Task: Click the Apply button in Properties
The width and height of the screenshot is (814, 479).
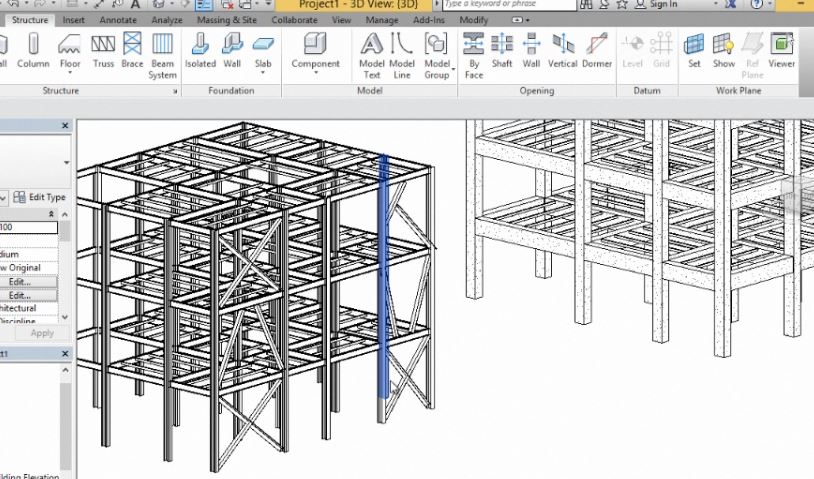Action: pos(42,333)
